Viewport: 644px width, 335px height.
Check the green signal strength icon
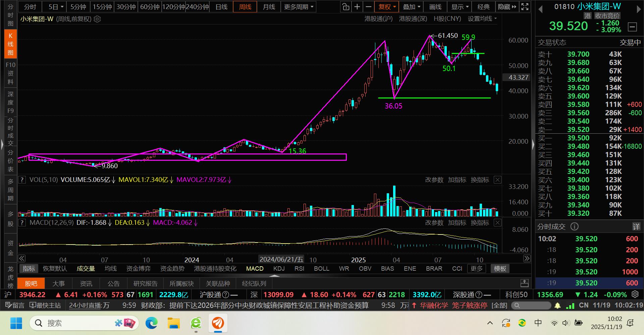pyautogui.click(x=570, y=306)
